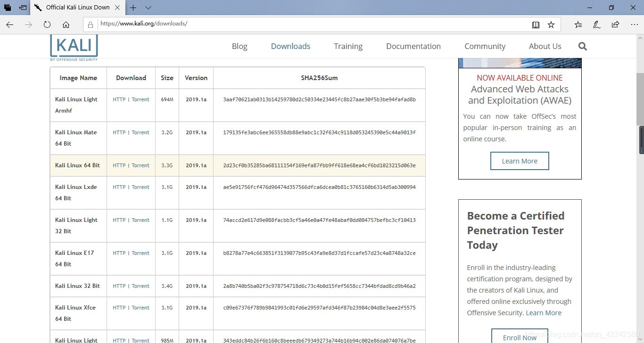Show tabs you've set aside
This screenshot has width=644, height=343.
pos(8,8)
